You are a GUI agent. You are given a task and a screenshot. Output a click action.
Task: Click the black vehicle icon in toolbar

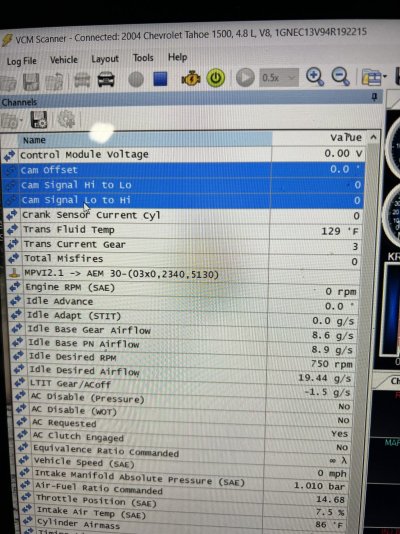click(106, 80)
